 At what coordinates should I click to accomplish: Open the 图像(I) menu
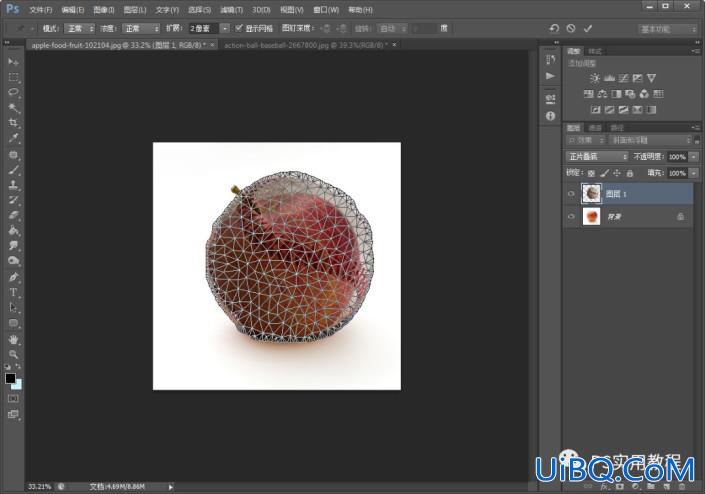pyautogui.click(x=104, y=9)
